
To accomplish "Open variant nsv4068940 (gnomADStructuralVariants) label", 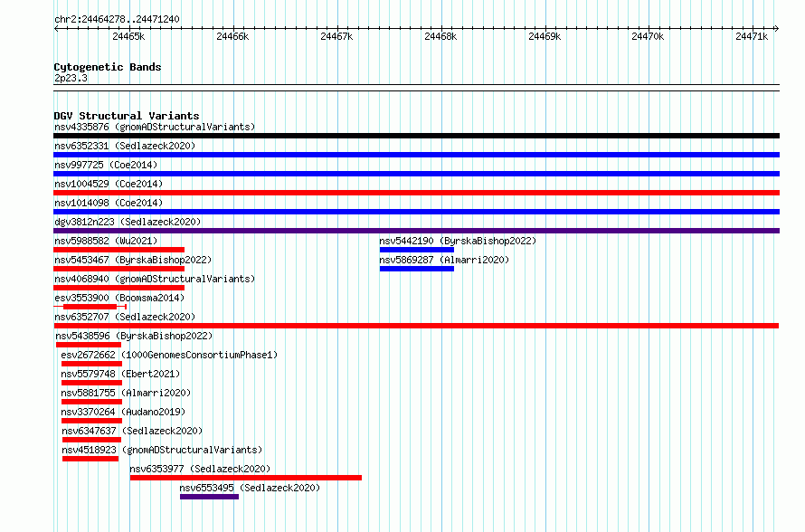I will [x=155, y=279].
